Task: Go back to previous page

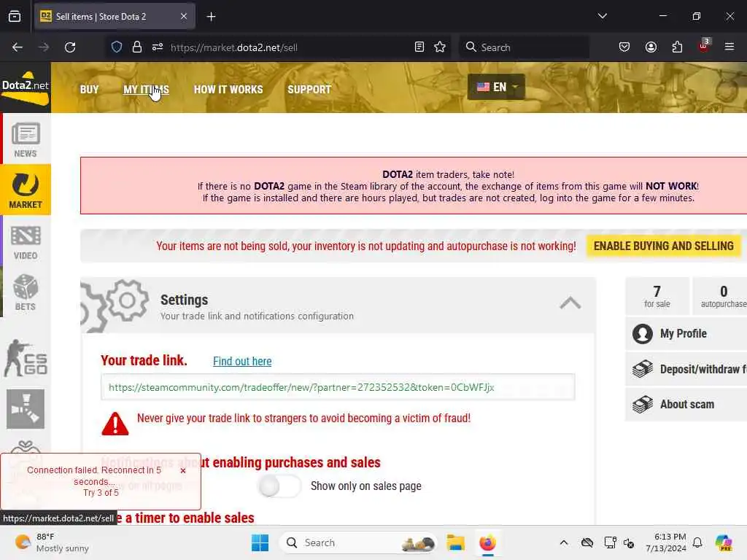Action: [x=18, y=47]
